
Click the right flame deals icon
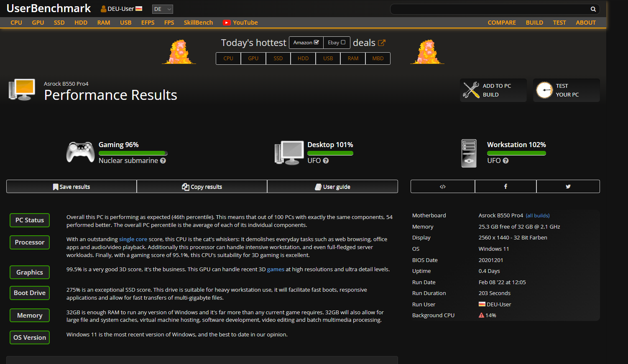point(427,52)
